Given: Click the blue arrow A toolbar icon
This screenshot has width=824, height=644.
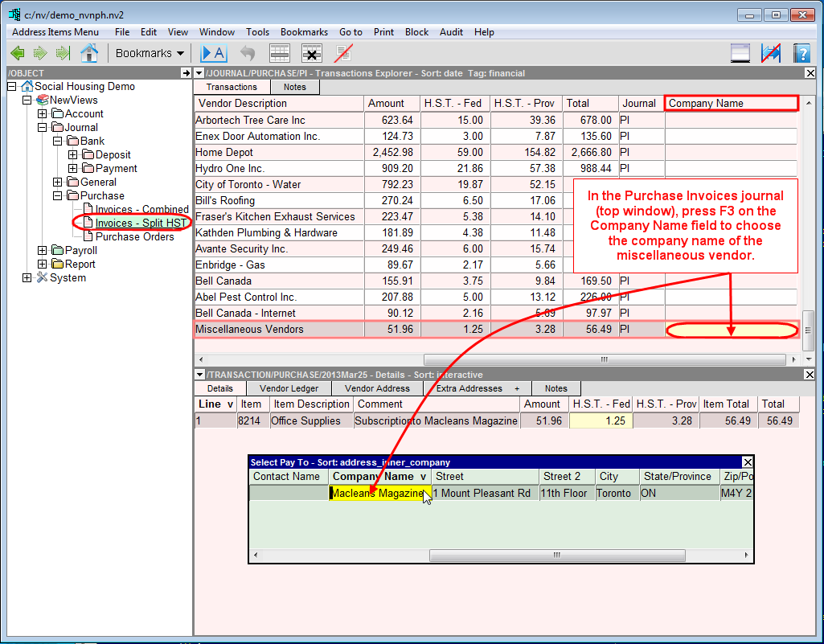Looking at the screenshot, I should tap(214, 53).
